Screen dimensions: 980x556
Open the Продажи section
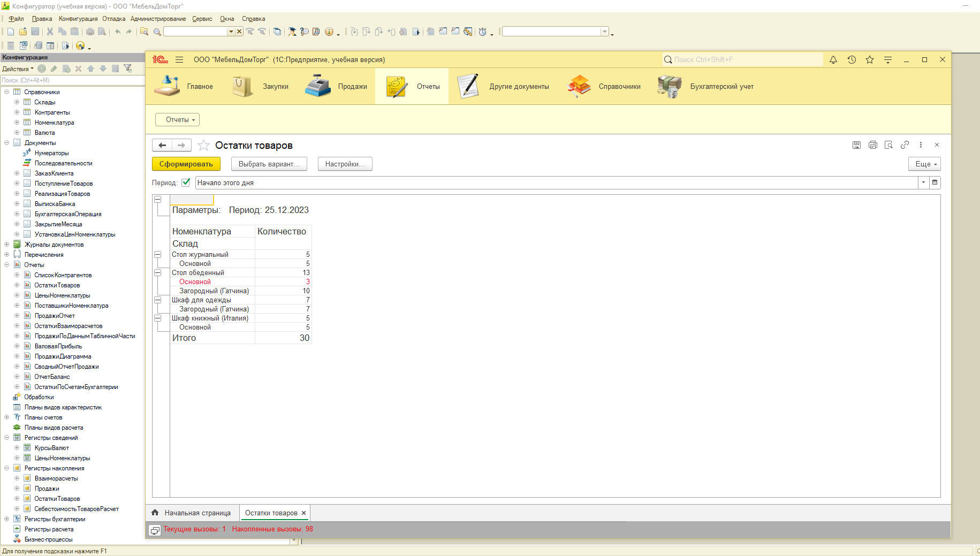(x=336, y=86)
